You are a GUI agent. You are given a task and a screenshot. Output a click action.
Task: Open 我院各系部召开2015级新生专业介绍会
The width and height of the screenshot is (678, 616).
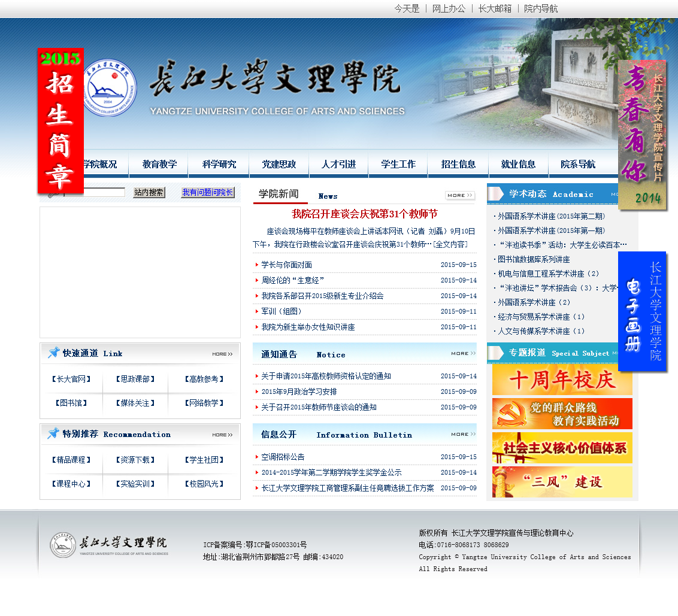coord(322,296)
